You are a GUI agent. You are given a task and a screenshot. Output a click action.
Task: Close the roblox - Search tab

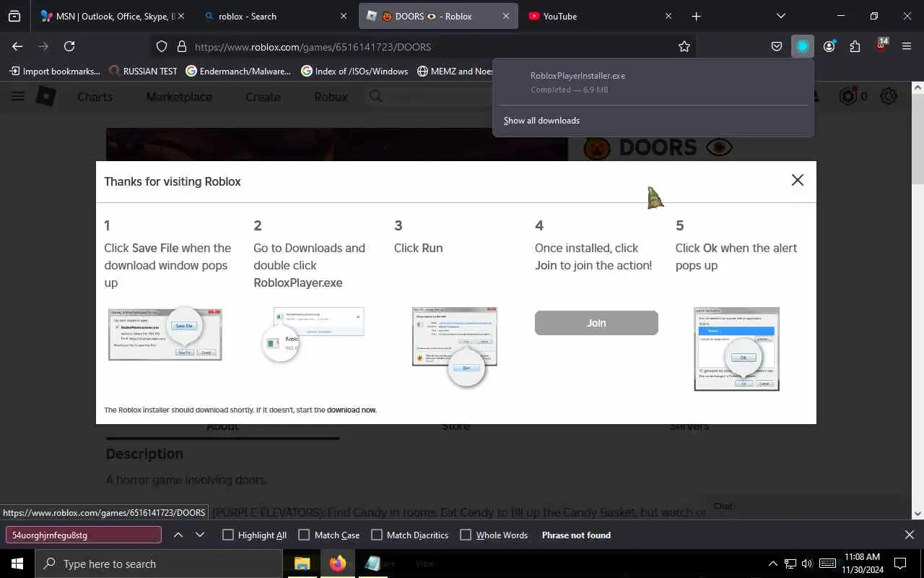click(x=343, y=16)
